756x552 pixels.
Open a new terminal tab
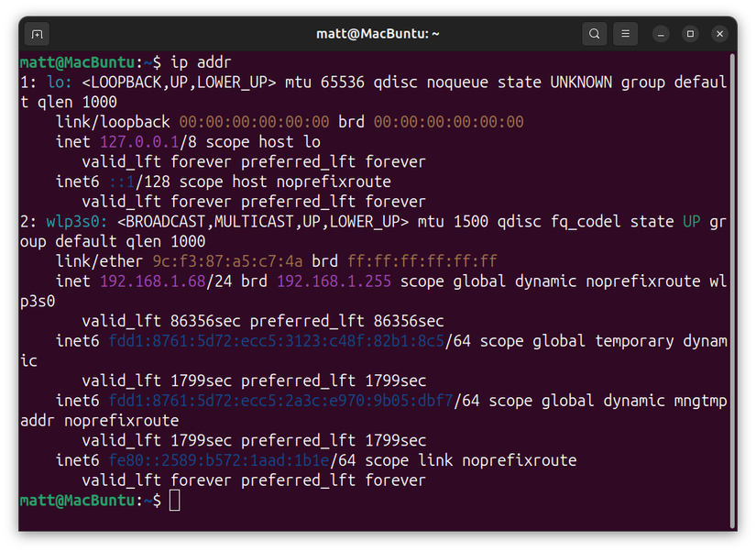click(36, 33)
